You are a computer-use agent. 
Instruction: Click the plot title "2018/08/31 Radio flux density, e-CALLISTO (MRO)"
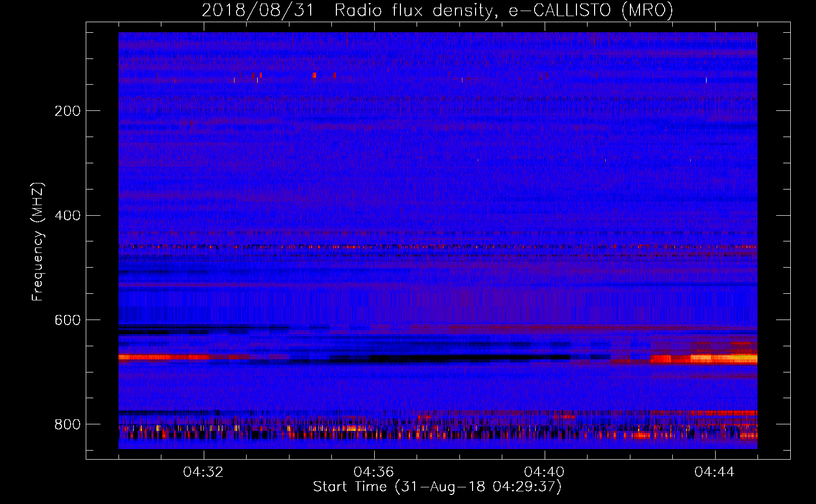[437, 11]
